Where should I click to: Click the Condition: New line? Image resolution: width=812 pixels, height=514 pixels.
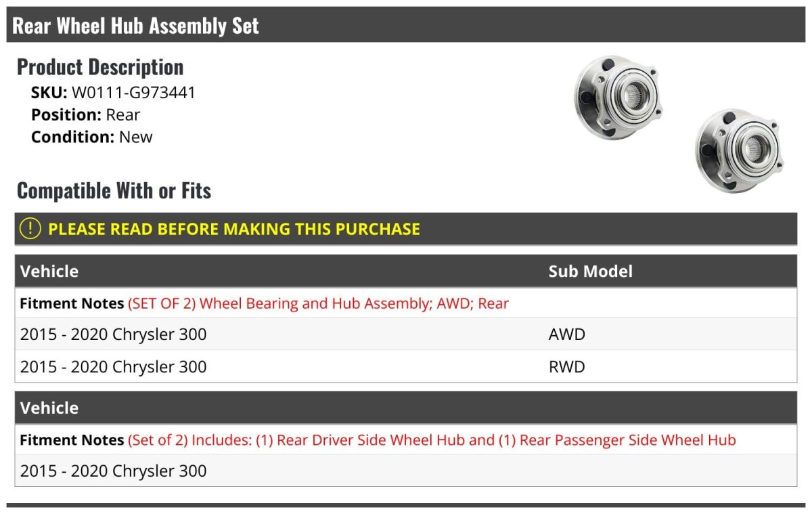[92, 137]
